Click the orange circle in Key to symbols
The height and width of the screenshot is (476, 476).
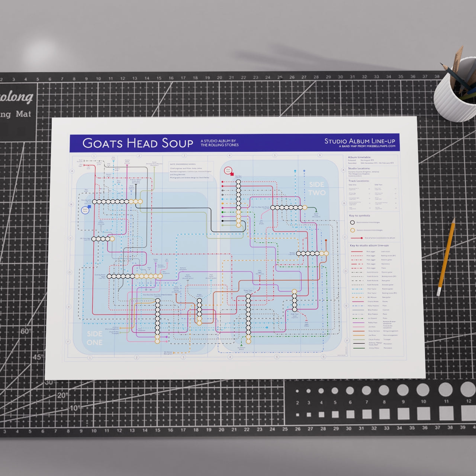coord(352,230)
